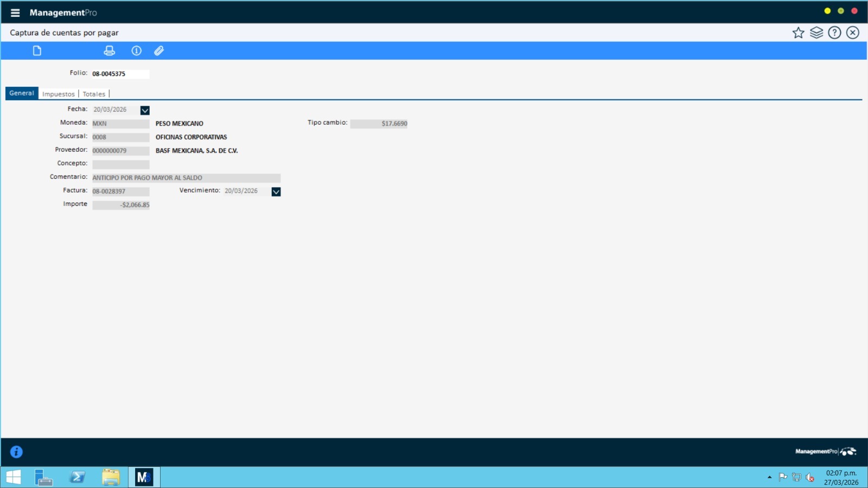Screen dimensions: 868x488
Task: Open the Windows Start button
Action: [14, 477]
